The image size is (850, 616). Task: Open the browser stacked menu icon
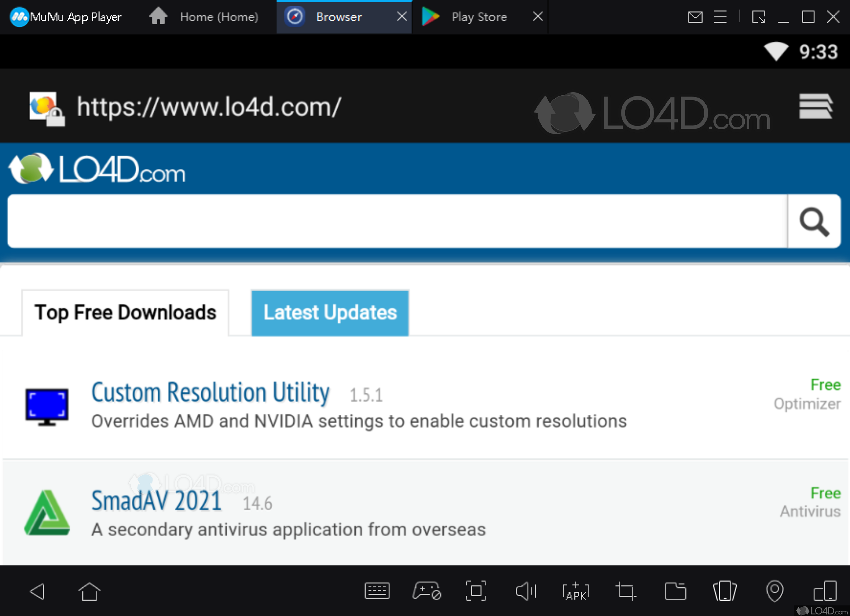815,106
